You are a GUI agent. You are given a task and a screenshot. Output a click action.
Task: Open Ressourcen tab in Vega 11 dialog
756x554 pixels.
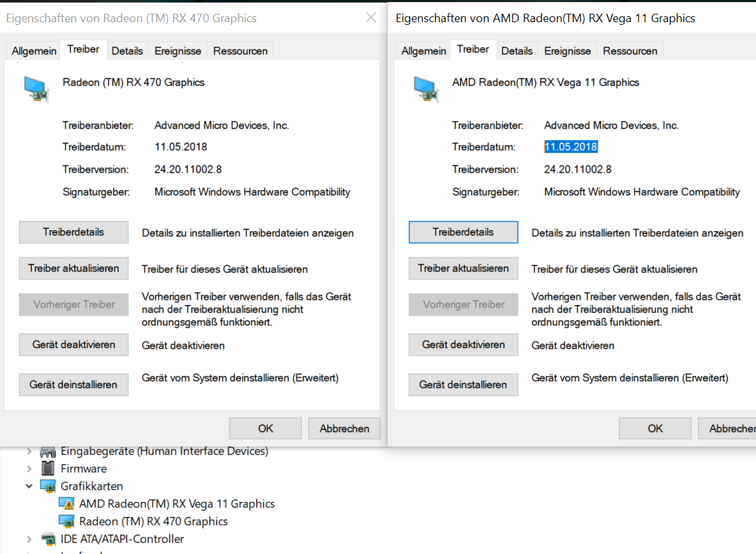tap(630, 51)
